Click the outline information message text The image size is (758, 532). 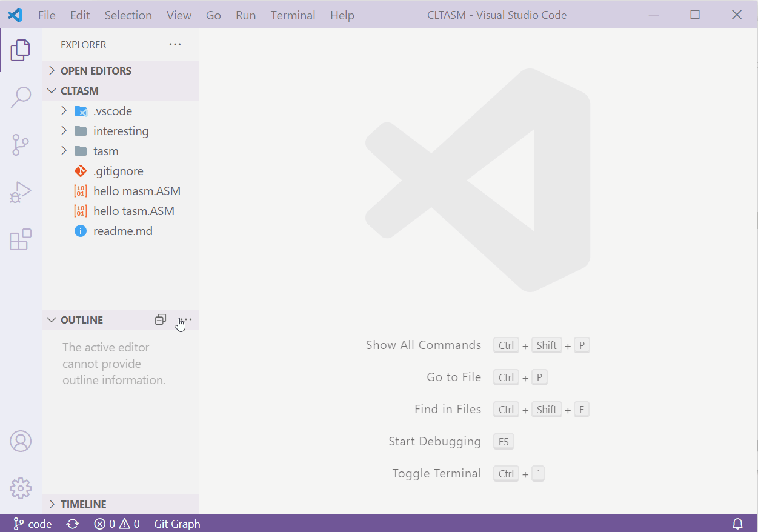(x=114, y=364)
